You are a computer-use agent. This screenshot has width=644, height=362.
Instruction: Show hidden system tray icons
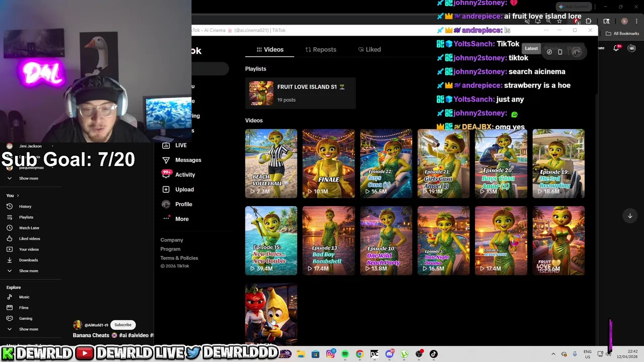553,354
